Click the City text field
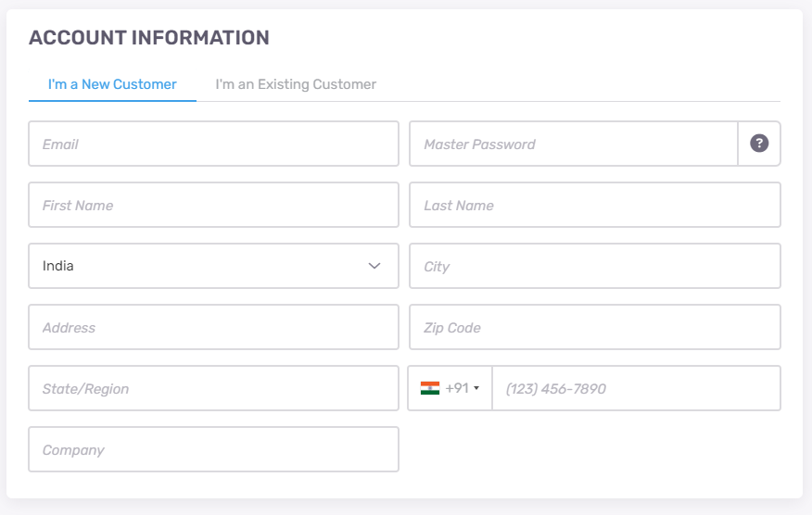This screenshot has height=515, width=812. coord(595,266)
